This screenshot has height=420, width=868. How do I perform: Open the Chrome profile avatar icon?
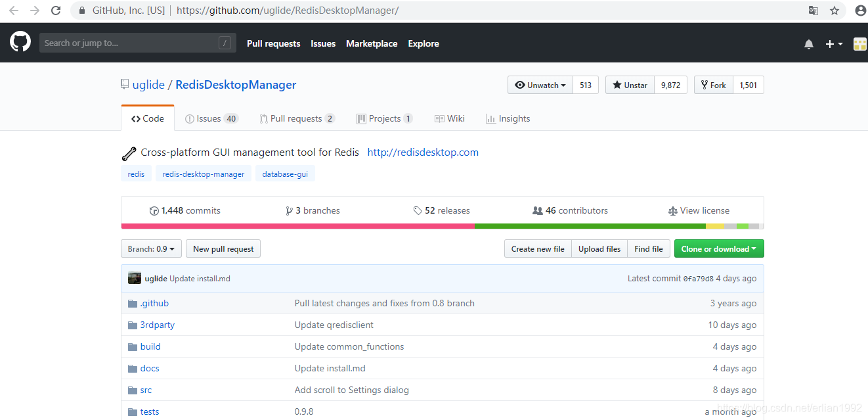point(860,11)
